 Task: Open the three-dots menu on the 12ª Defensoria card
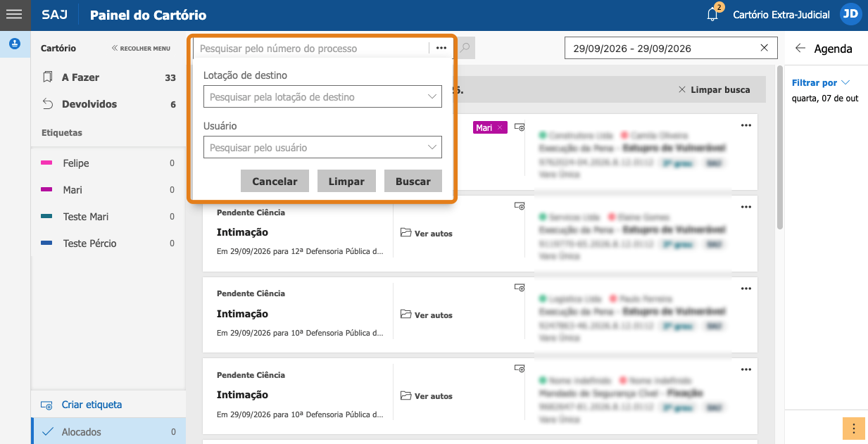tap(746, 207)
